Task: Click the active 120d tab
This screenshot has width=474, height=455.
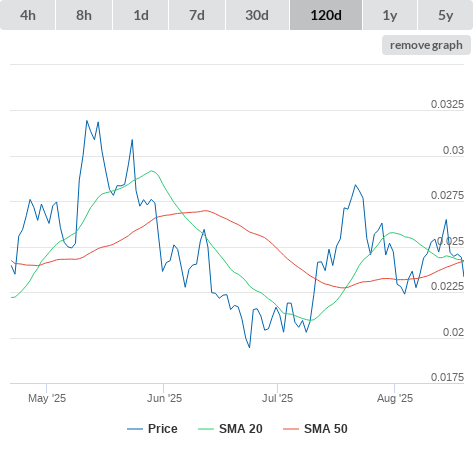Action: 326,15
